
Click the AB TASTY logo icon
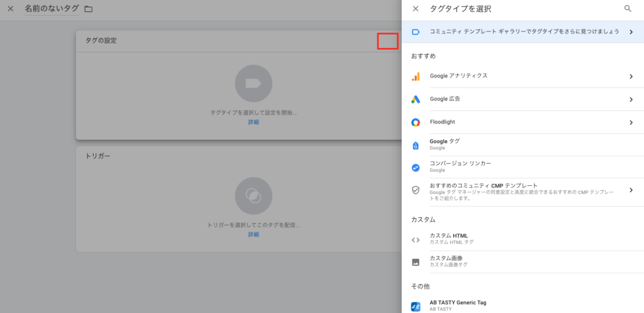(x=416, y=307)
